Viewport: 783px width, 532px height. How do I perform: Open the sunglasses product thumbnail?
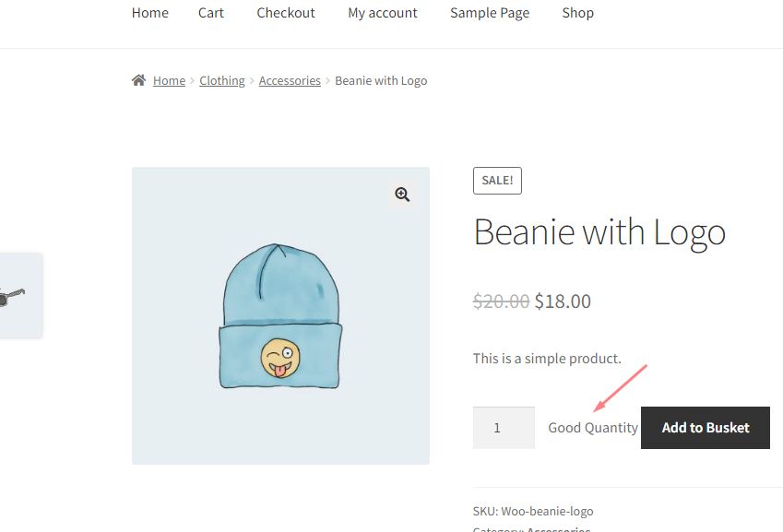[x=13, y=297]
